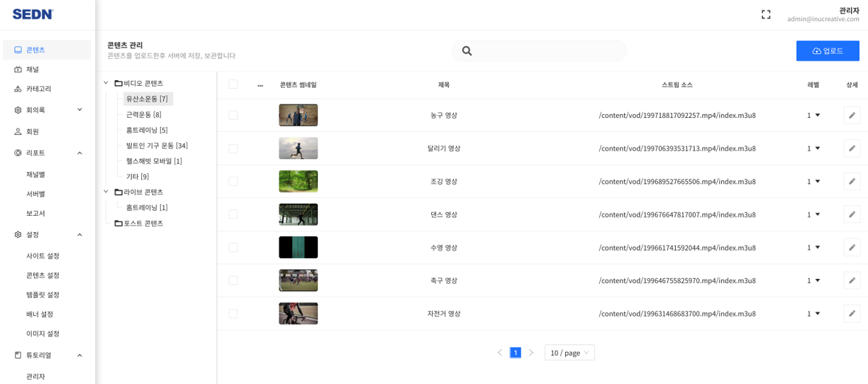Edit 농구 영상 with pencil icon
This screenshot has height=384, width=868.
(852, 115)
